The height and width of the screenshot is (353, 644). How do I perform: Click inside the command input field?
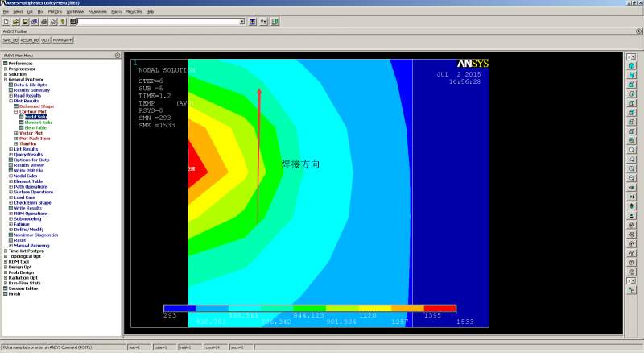159,22
